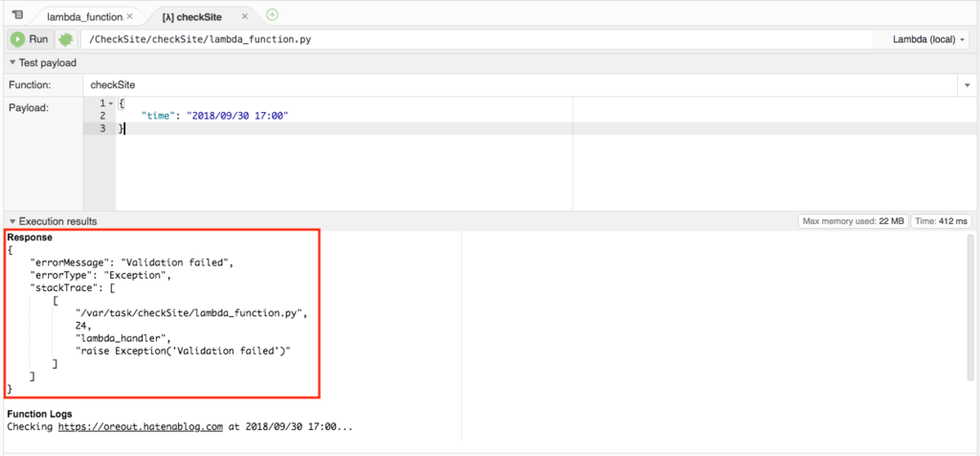This screenshot has height=456, width=980.
Task: Click the Max memory used badge
Action: pyautogui.click(x=853, y=221)
